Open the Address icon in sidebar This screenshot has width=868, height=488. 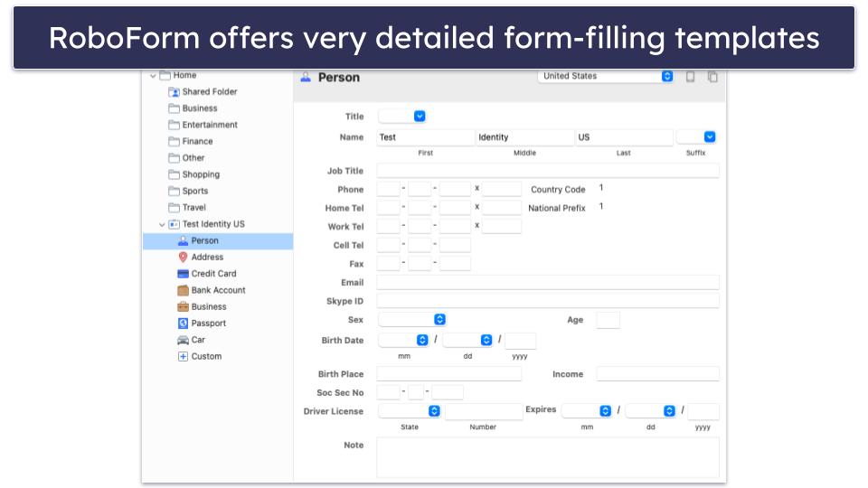coord(184,258)
